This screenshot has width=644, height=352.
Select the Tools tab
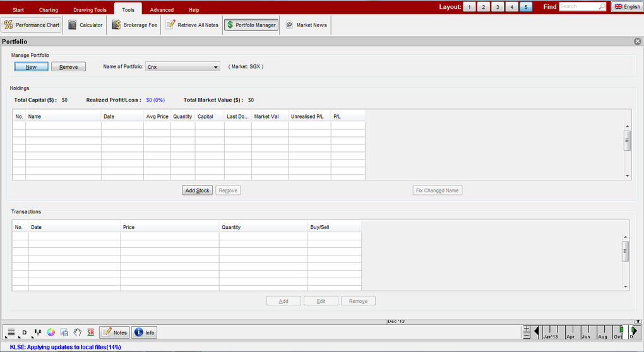[x=128, y=9]
